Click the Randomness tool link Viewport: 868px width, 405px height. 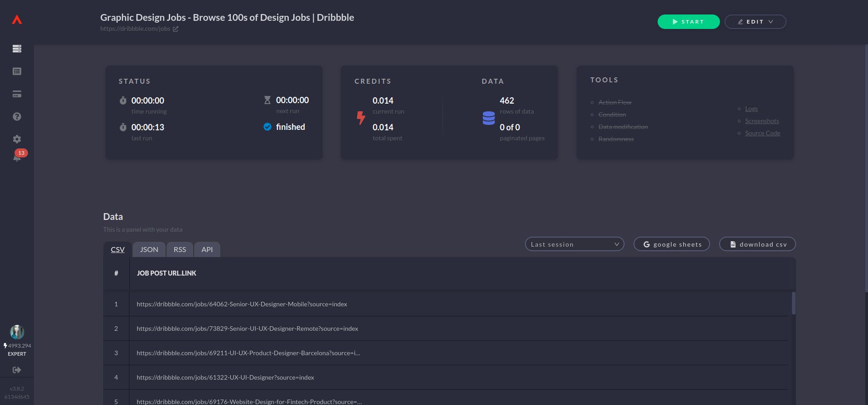tap(616, 139)
